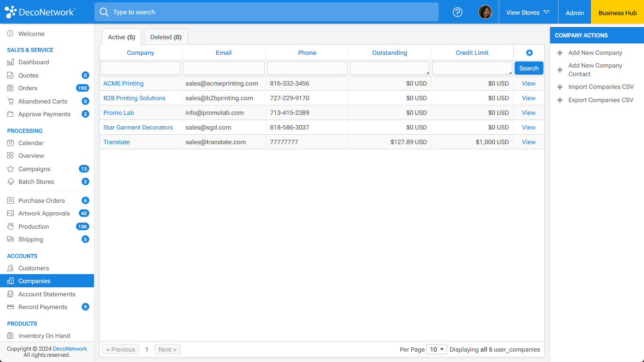Click the Company filter input field
This screenshot has width=644, height=362.
pyautogui.click(x=140, y=68)
